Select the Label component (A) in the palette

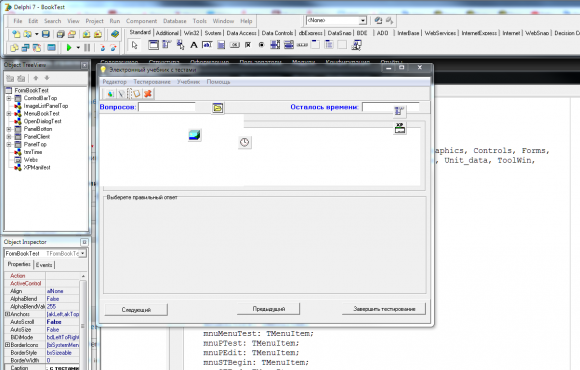point(193,45)
